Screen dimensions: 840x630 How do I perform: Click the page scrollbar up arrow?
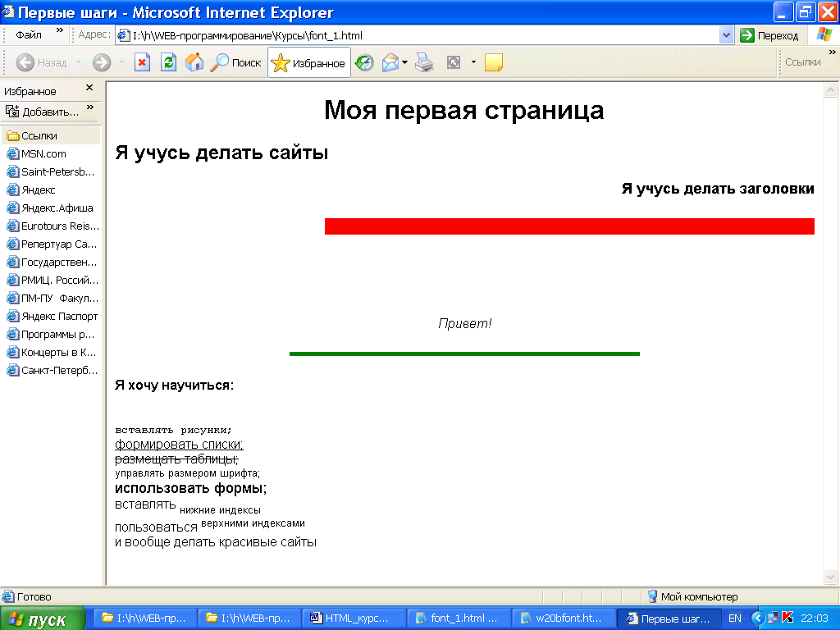coord(830,90)
